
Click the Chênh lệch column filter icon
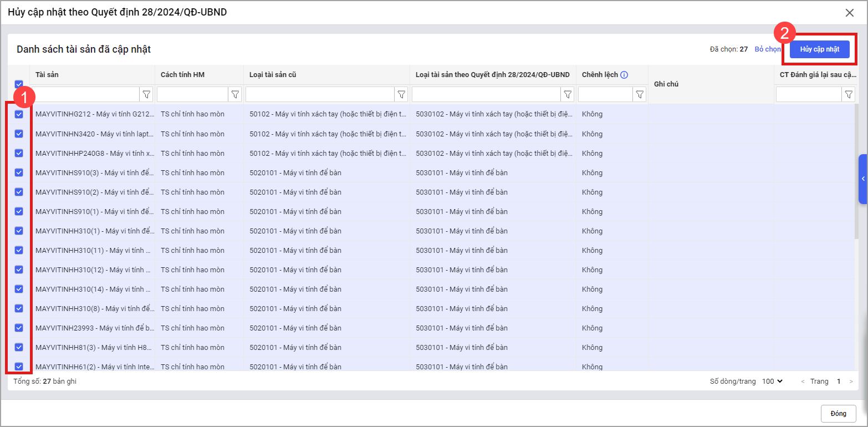coord(640,95)
